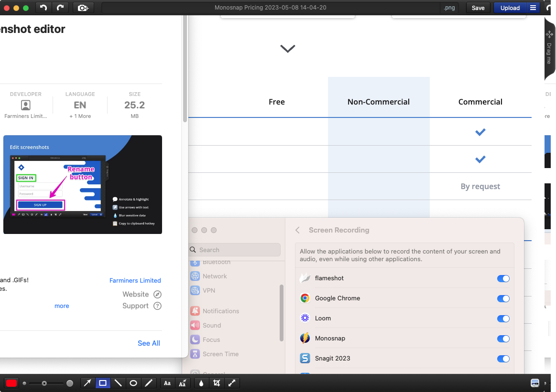Open Sound in Settings sidebar
Screen dimensions: 556x392
[206, 326]
